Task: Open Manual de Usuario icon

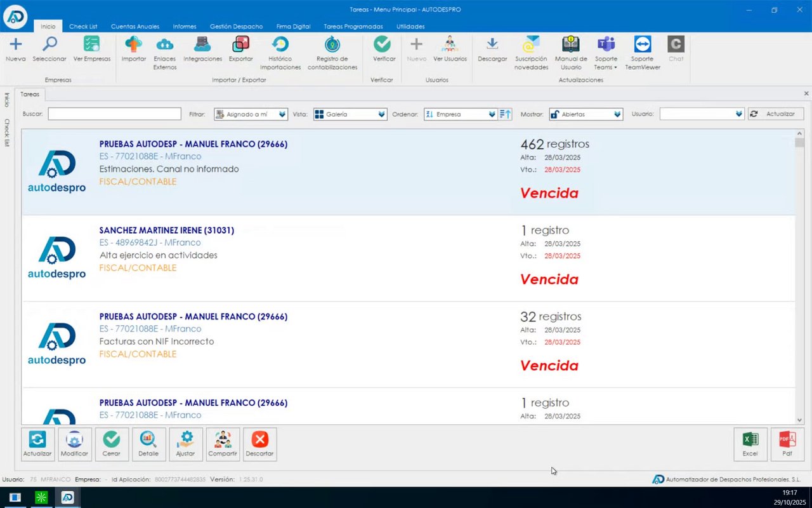Action: pyautogui.click(x=571, y=44)
